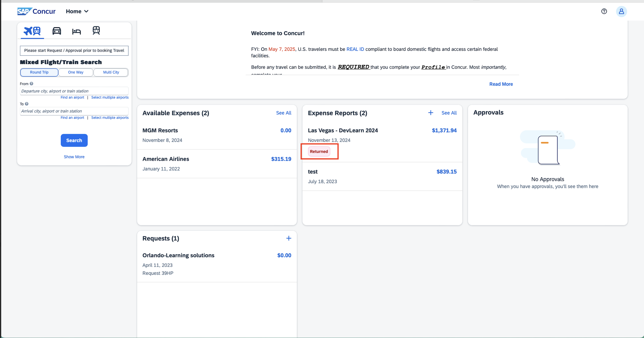
Task: Click Find an airport under From
Action: tap(72, 97)
